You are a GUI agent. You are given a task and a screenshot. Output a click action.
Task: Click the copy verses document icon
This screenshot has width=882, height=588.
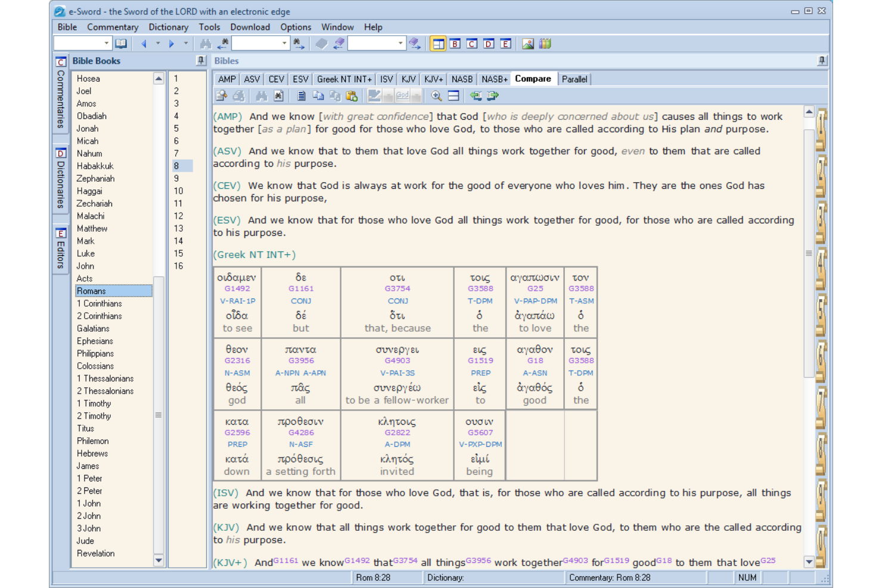coord(302,95)
